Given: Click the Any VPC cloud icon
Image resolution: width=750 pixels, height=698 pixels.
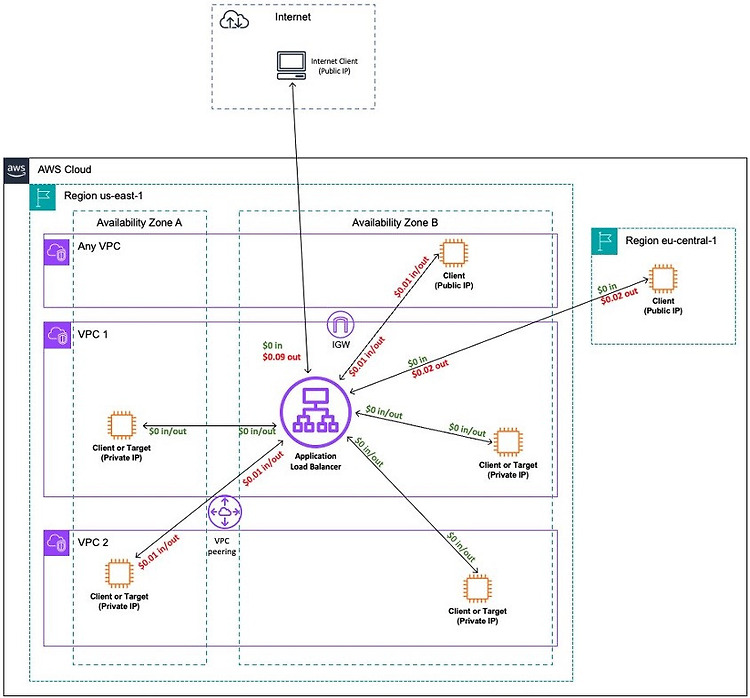Looking at the screenshot, I should point(57,251).
